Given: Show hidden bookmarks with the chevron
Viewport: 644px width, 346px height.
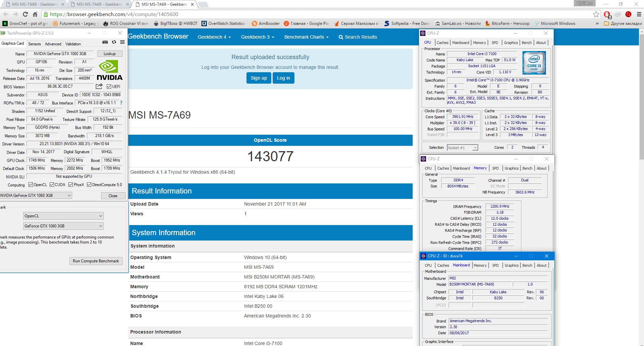Looking at the screenshot, I should (597, 24).
